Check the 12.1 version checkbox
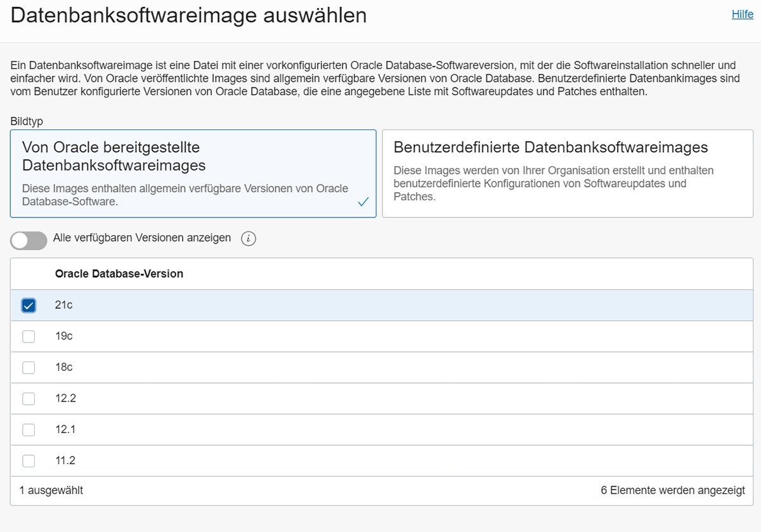Image resolution: width=761 pixels, height=532 pixels. [x=28, y=429]
